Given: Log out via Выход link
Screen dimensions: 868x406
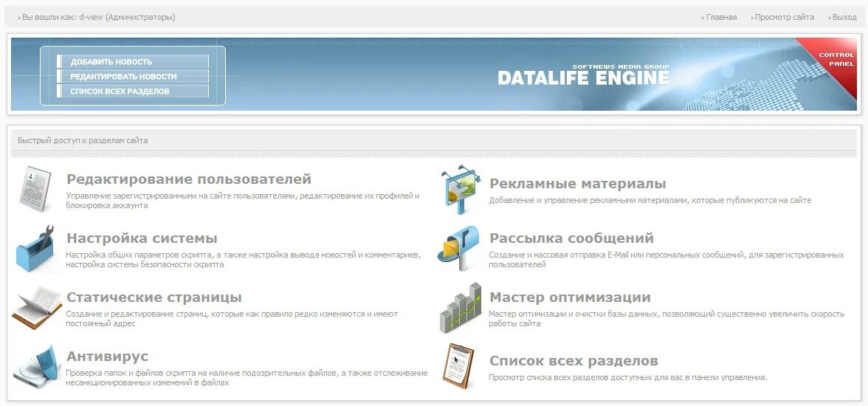Looking at the screenshot, I should tap(844, 17).
